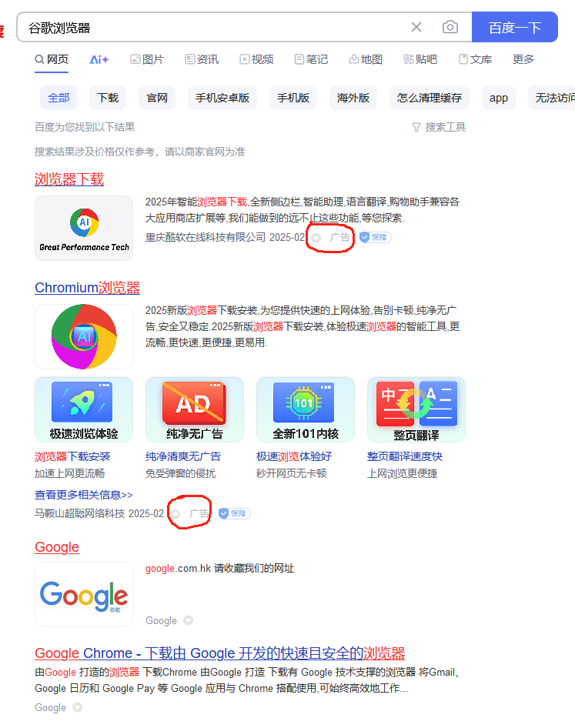Open the 文库 tab
575x728 pixels.
(x=475, y=59)
